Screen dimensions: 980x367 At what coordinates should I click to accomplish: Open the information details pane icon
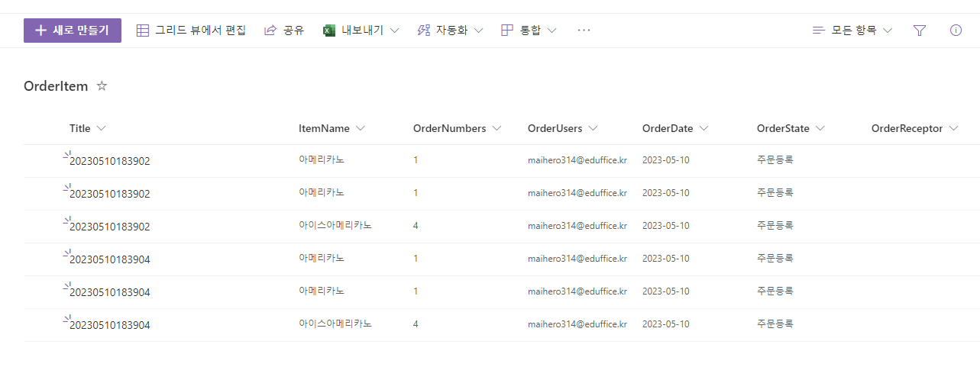(956, 31)
